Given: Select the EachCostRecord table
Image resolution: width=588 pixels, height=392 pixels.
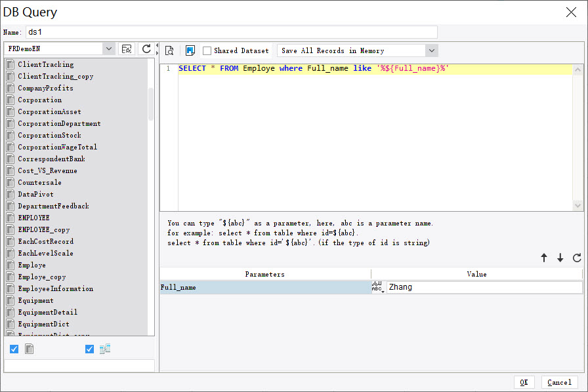Looking at the screenshot, I should click(45, 241).
